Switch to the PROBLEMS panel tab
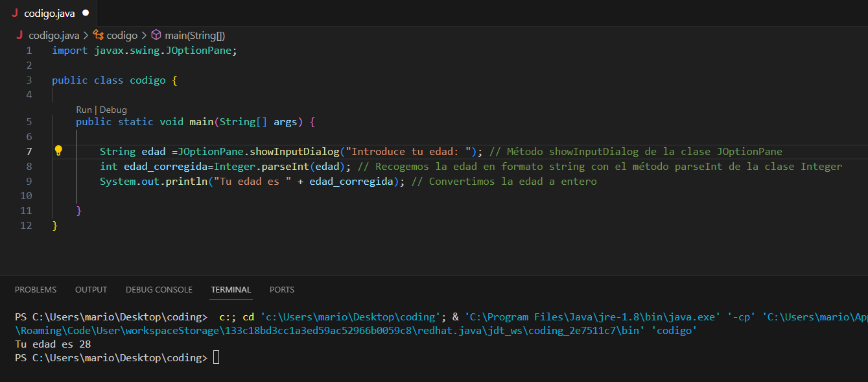Image resolution: width=868 pixels, height=382 pixels. tap(36, 290)
